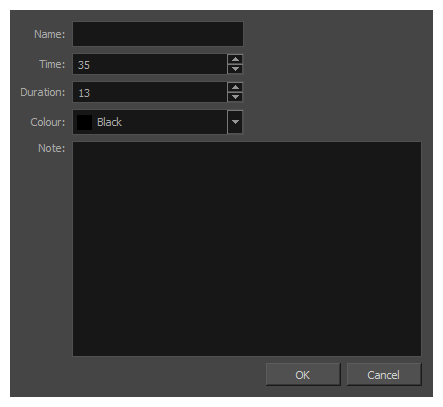The image size is (443, 407).
Task: Click Duration spinner down arrow
Action: pos(235,97)
